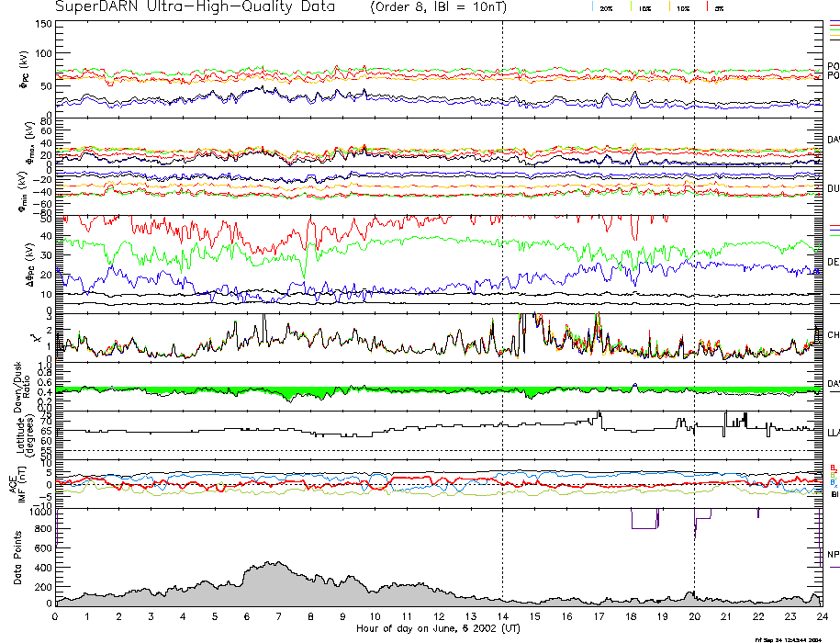Click the hour 24 tick label on x-axis
Screen dimensions: 840x643
click(x=822, y=617)
